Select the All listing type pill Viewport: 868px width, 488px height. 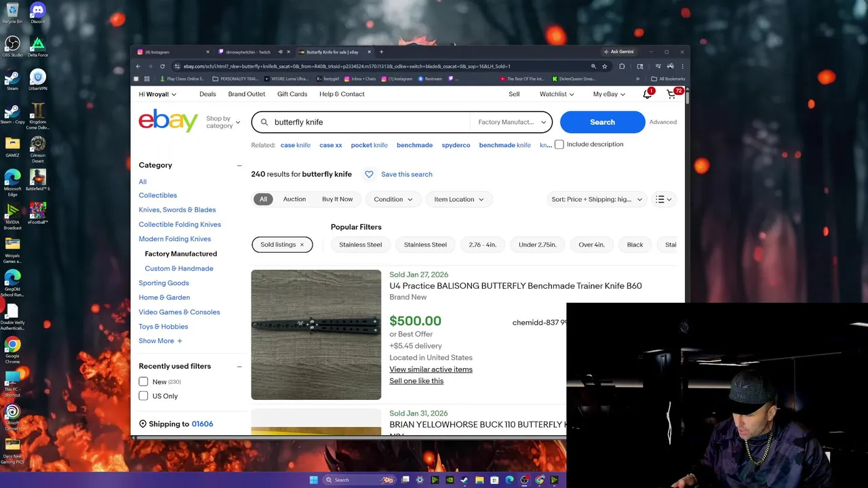[x=263, y=199]
